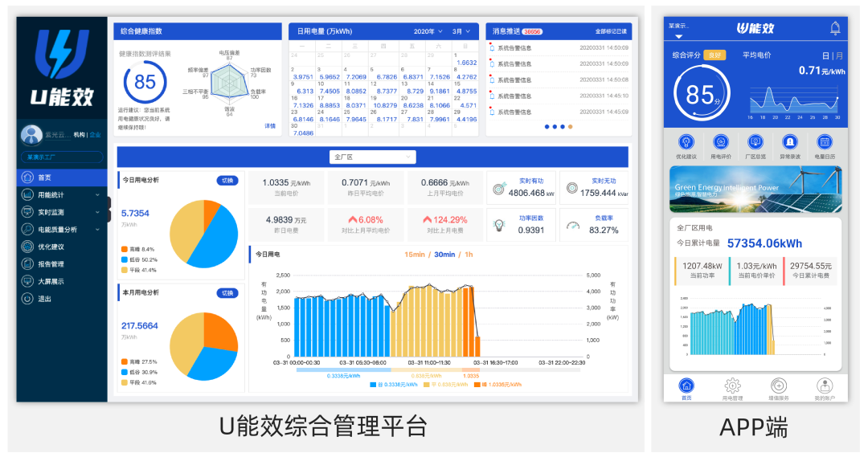Screen dimensions: 868x457
Task: Open 详情 link in health index panel
Action: coord(270,126)
